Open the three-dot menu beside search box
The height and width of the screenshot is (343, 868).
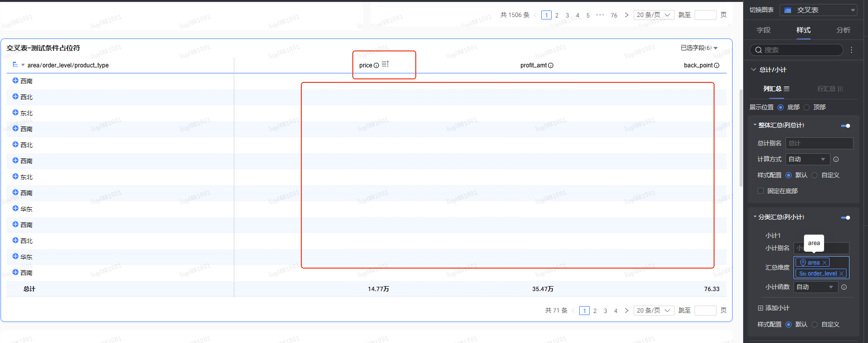point(852,50)
